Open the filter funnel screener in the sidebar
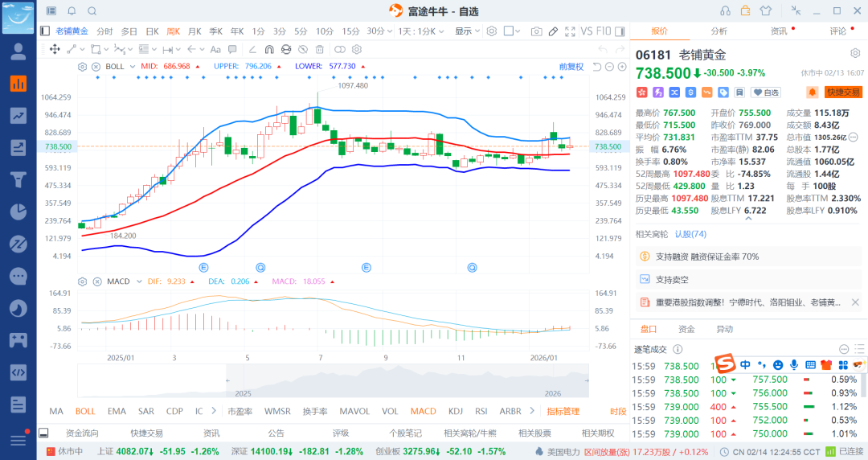Image resolution: width=868 pixels, height=460 pixels. point(18,179)
